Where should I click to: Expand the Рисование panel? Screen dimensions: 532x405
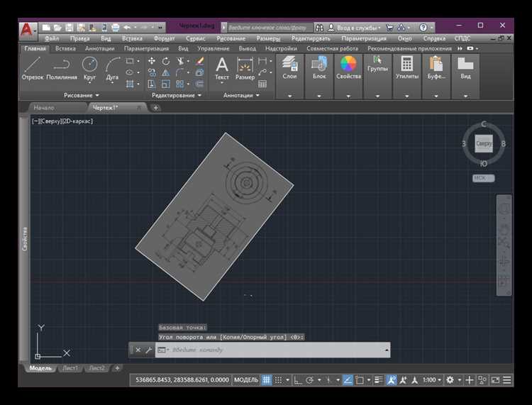point(82,95)
